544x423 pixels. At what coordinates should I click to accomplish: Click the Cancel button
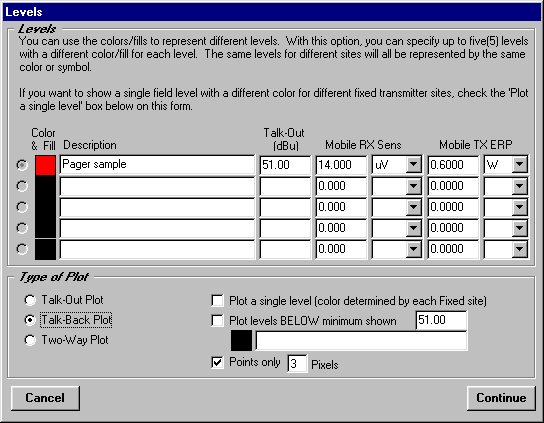point(45,398)
